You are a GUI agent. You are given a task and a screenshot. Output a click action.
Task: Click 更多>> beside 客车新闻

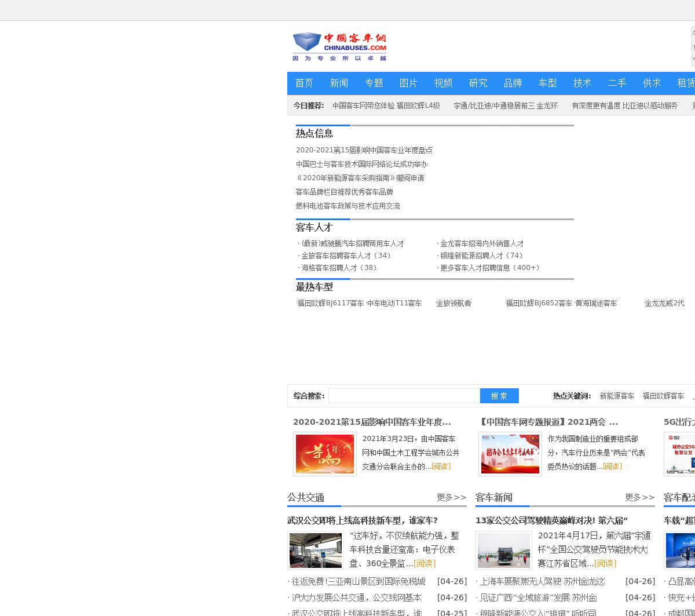(640, 497)
